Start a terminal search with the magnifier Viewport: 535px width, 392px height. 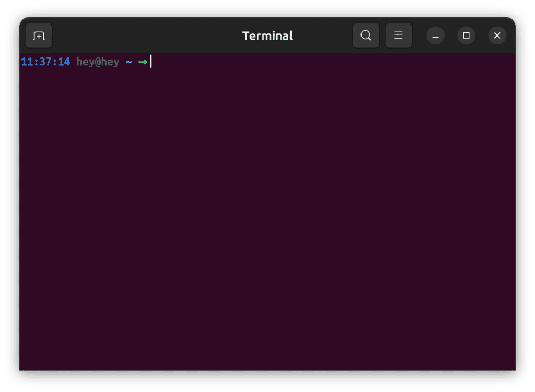point(366,35)
